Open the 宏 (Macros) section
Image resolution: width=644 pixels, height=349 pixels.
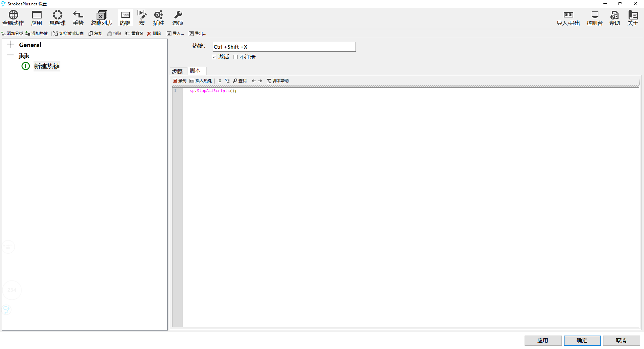(x=142, y=18)
